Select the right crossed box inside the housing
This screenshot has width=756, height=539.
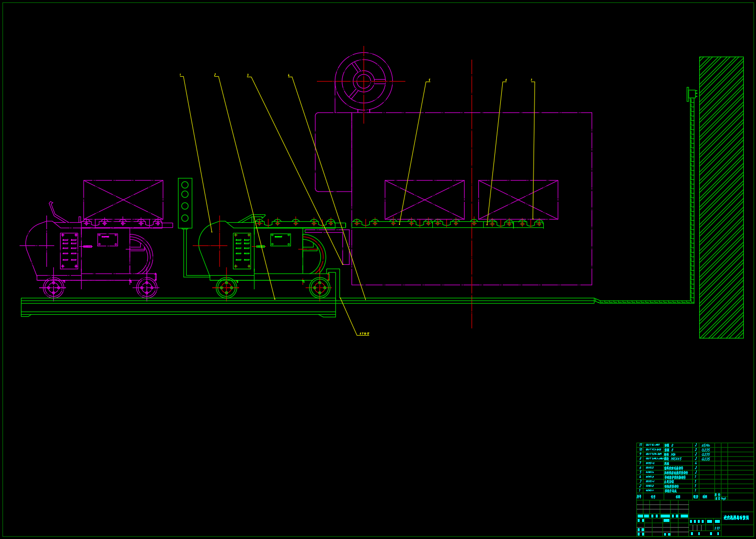click(518, 199)
